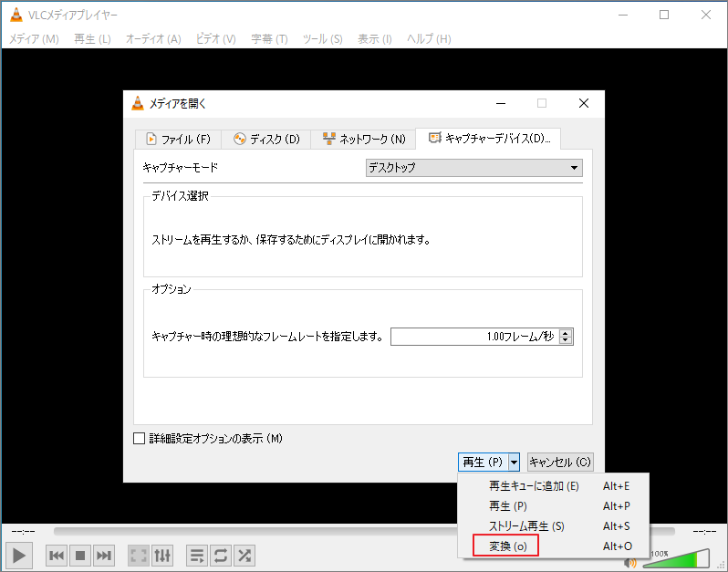Click the VLC cone icon in the dialog title
The width and height of the screenshot is (728, 572).
[x=138, y=103]
